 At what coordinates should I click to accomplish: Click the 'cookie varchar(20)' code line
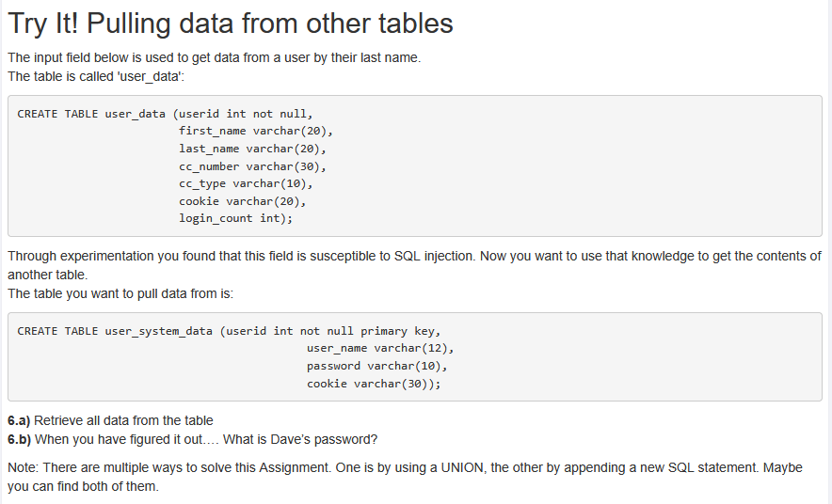point(243,201)
